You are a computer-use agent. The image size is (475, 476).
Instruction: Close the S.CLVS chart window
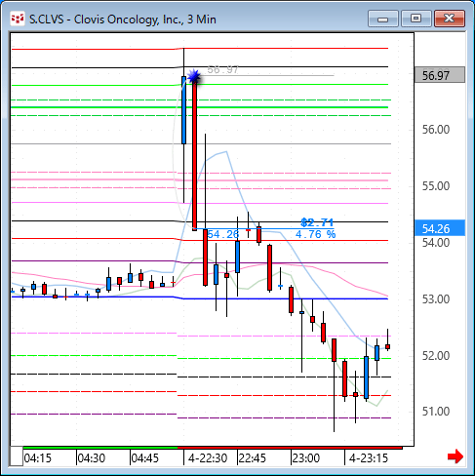click(450, 19)
